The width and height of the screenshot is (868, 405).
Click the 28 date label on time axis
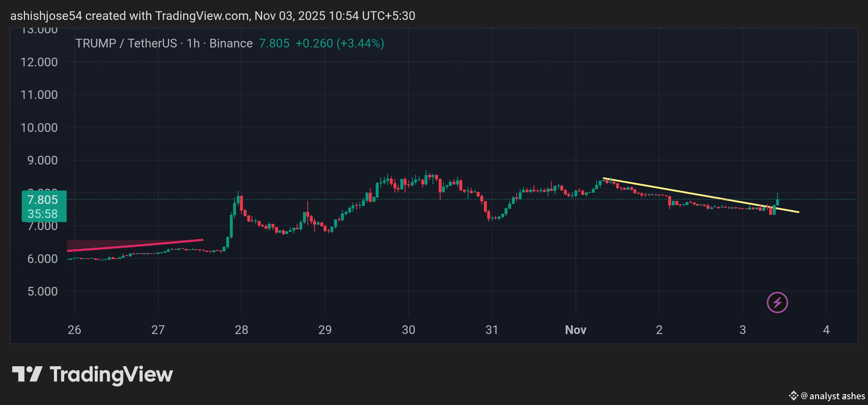[x=241, y=330]
